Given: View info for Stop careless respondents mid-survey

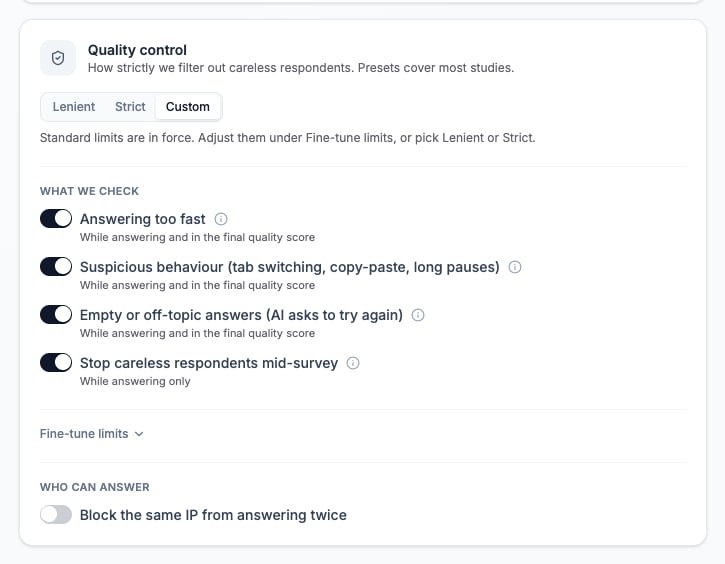Looking at the screenshot, I should [x=353, y=363].
